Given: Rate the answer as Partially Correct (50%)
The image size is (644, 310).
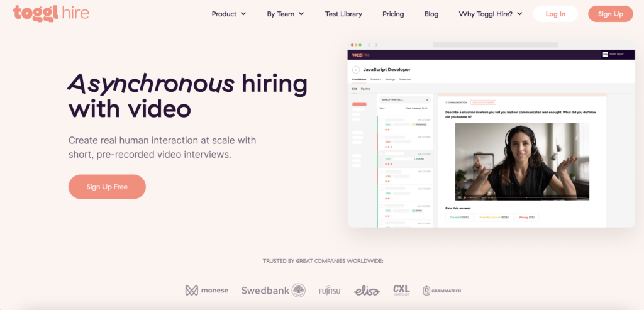Looking at the screenshot, I should pos(494,217).
